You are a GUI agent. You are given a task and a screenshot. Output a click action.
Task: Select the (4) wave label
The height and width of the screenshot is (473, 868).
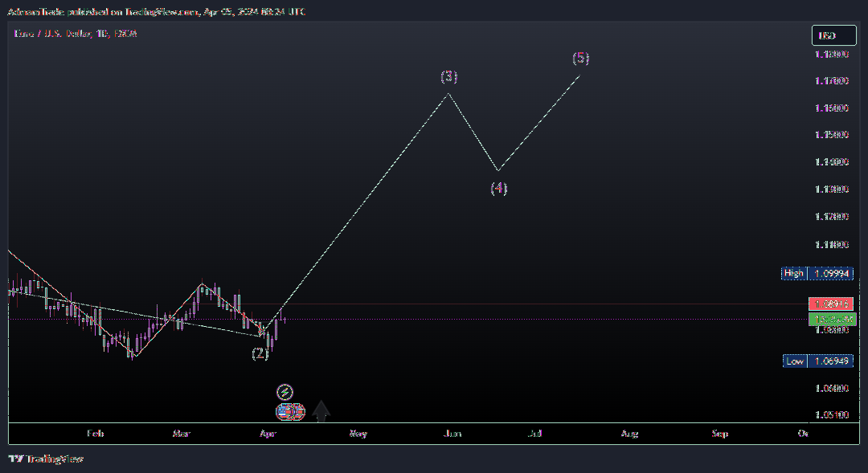pos(499,188)
